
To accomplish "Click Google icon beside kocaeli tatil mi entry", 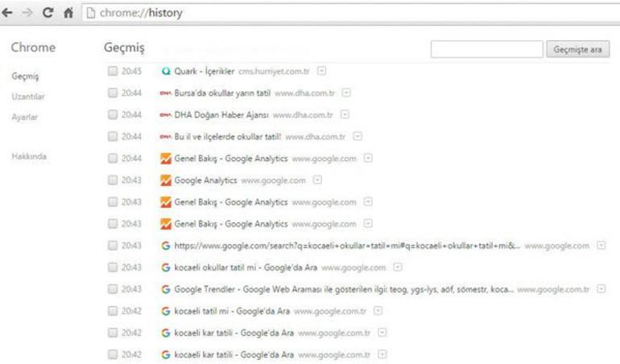I will [x=167, y=310].
